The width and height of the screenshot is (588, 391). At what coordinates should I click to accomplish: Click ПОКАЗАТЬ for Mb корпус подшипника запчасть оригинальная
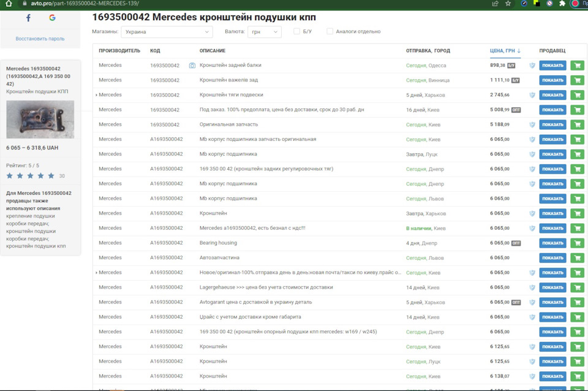pos(552,139)
